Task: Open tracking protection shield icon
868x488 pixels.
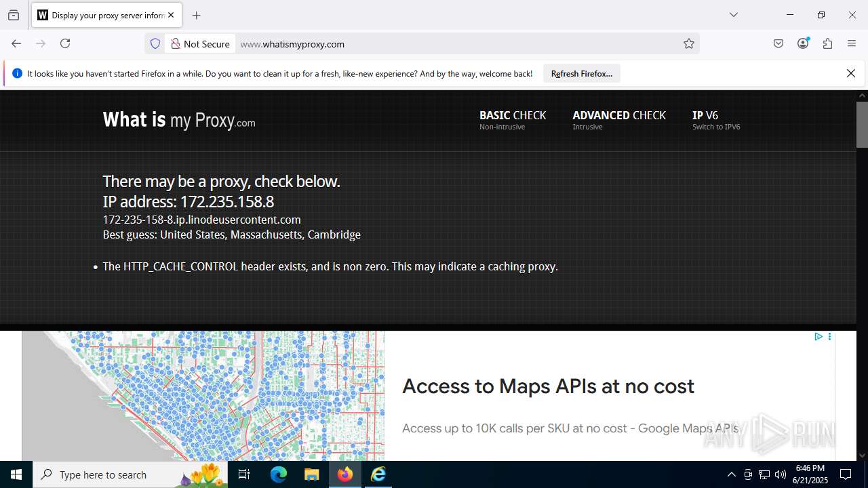Action: click(155, 43)
